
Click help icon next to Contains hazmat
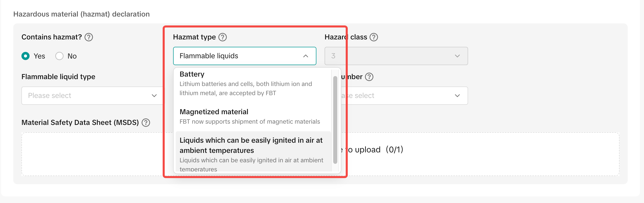tap(89, 37)
